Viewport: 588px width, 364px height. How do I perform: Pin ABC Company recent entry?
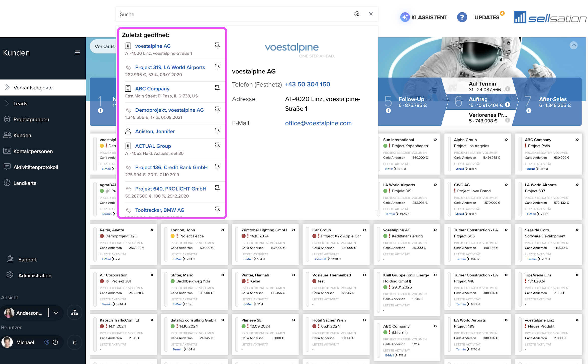click(x=217, y=88)
